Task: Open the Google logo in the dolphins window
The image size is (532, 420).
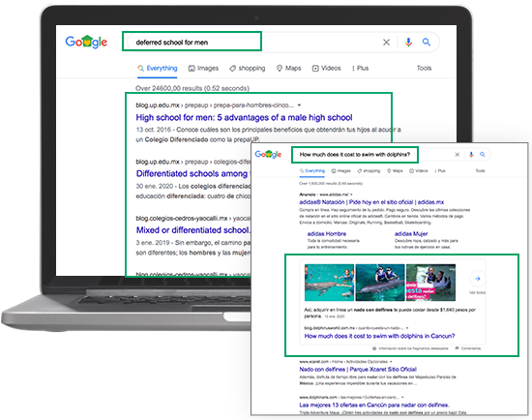Action: [268, 154]
